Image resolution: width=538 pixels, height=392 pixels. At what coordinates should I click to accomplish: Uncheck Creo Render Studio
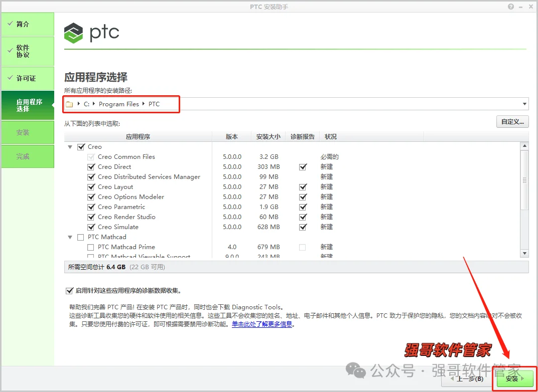[x=91, y=217]
